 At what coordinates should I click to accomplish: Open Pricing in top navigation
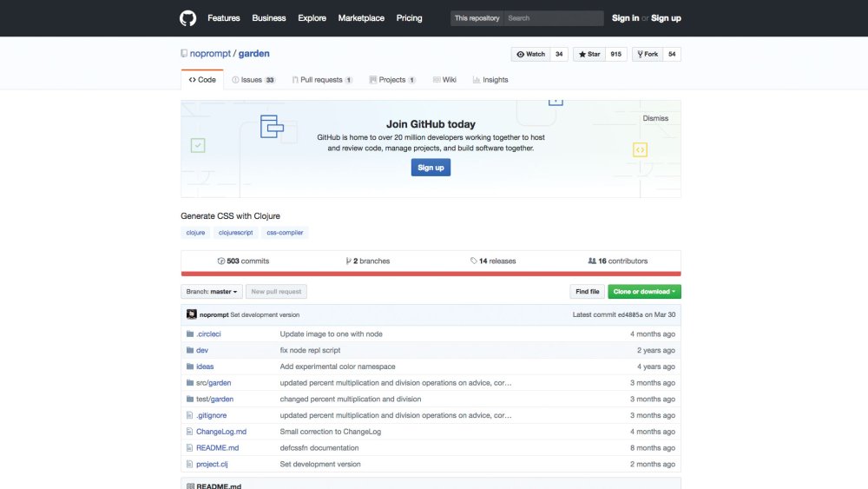tap(409, 18)
